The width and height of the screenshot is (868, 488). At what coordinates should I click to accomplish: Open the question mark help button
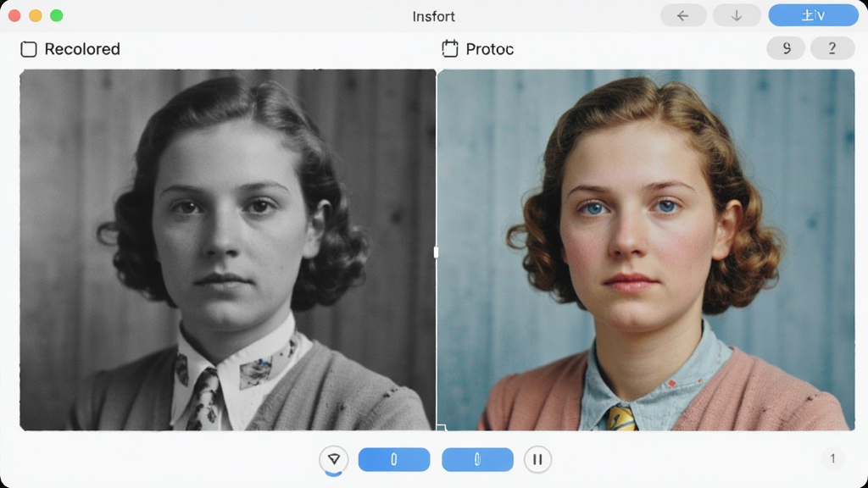tap(832, 48)
